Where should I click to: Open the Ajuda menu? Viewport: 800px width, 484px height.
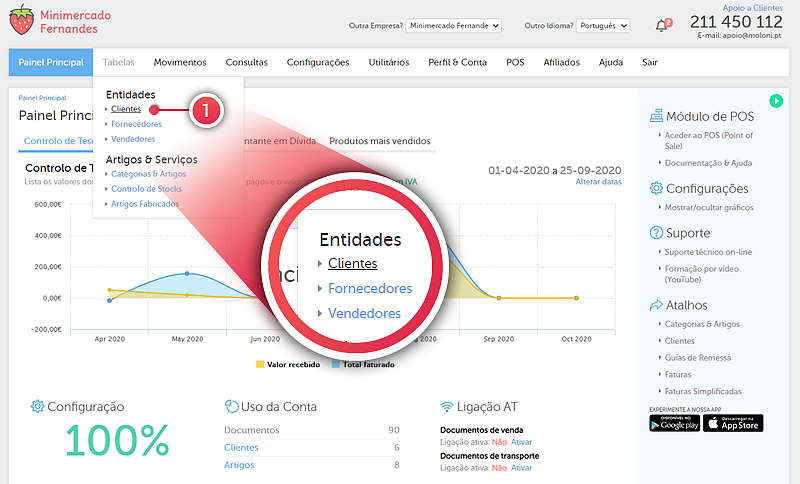coord(611,62)
